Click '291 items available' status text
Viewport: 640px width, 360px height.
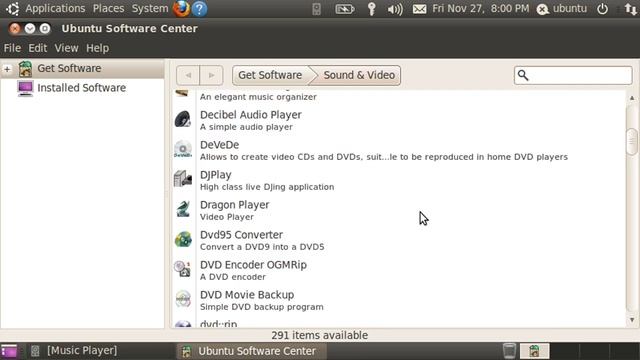pos(320,336)
